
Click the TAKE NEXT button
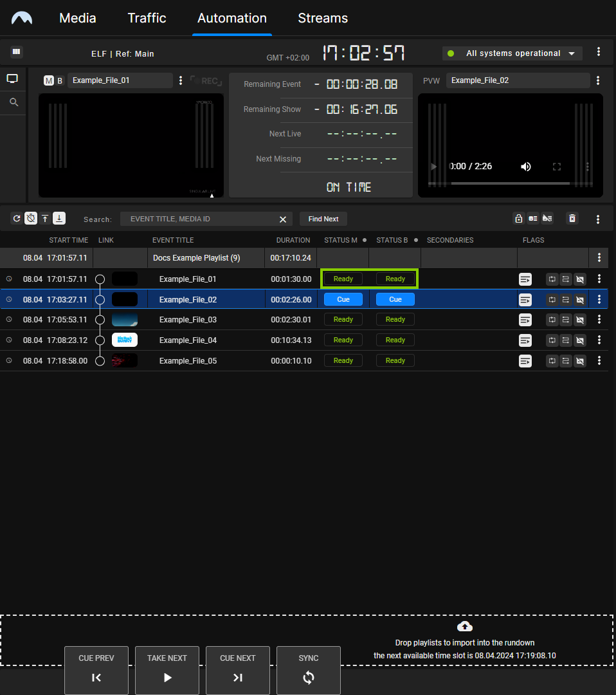point(167,669)
